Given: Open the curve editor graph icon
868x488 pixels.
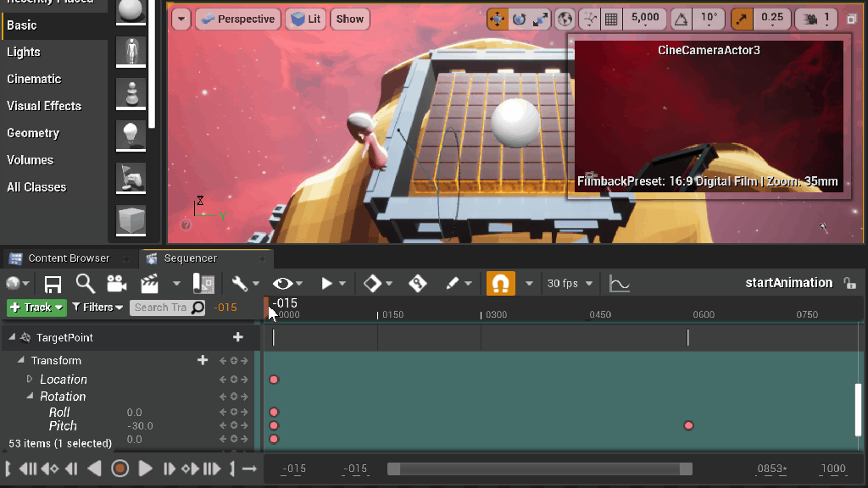Looking at the screenshot, I should point(620,284).
